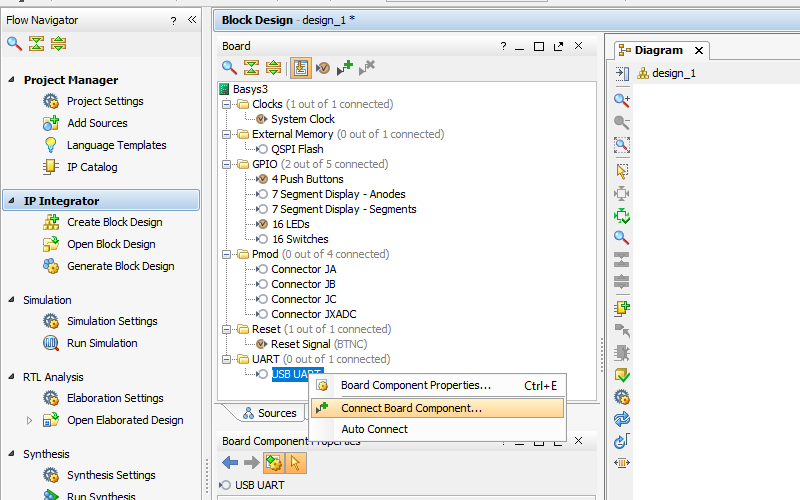
Task: Toggle the highlighted Board toolbar button
Action: coord(301,67)
